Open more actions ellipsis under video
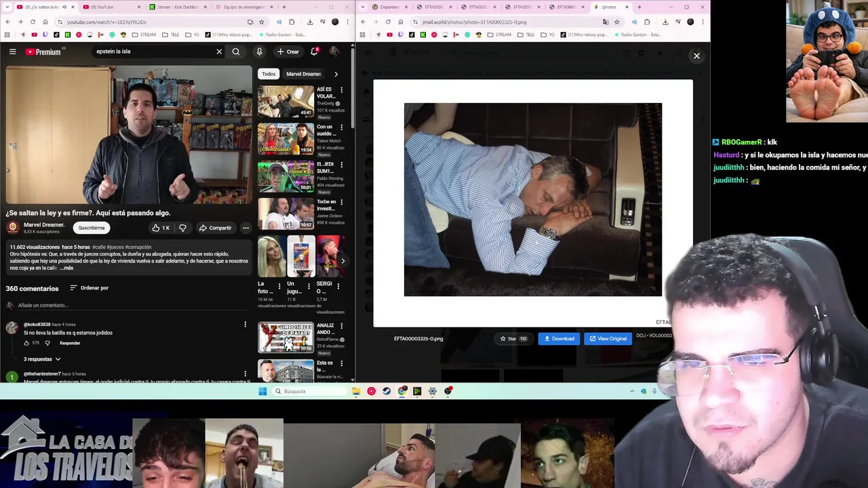This screenshot has height=488, width=868. pyautogui.click(x=245, y=228)
